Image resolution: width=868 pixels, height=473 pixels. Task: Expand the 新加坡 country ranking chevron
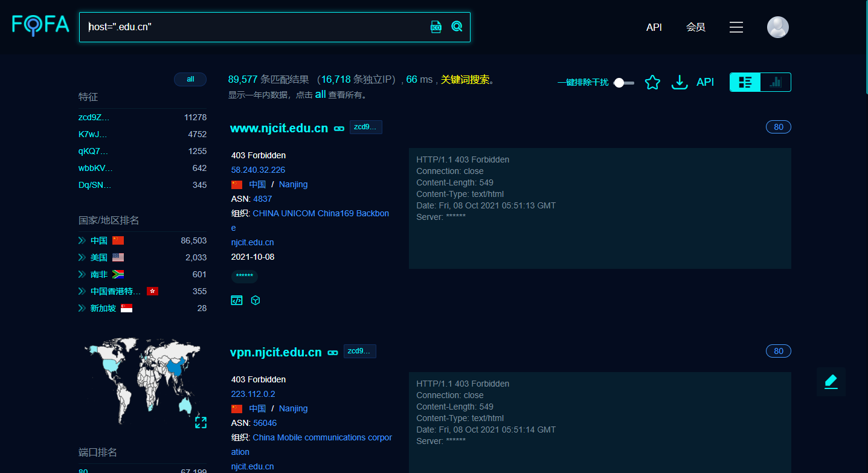82,308
